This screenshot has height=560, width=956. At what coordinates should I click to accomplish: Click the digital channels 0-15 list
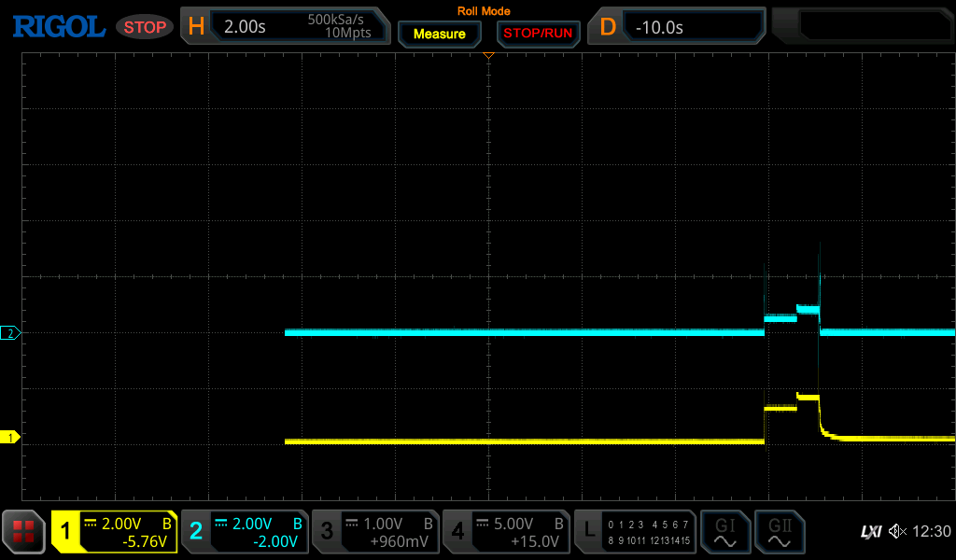(x=649, y=532)
